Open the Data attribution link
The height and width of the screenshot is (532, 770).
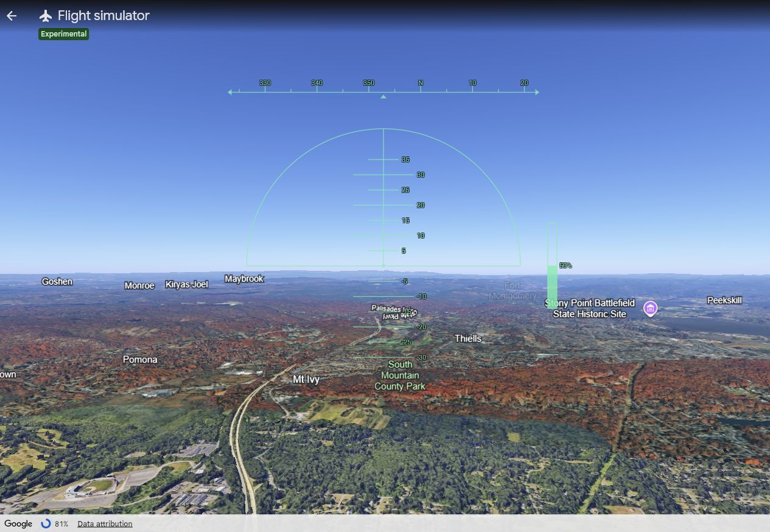tap(105, 523)
